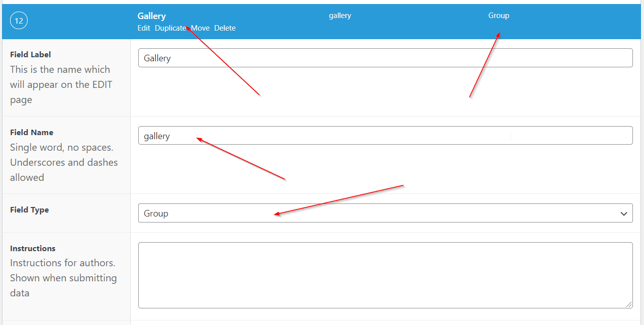Click the Gallery field title in header
Image resolution: width=644 pixels, height=325 pixels.
tap(151, 16)
